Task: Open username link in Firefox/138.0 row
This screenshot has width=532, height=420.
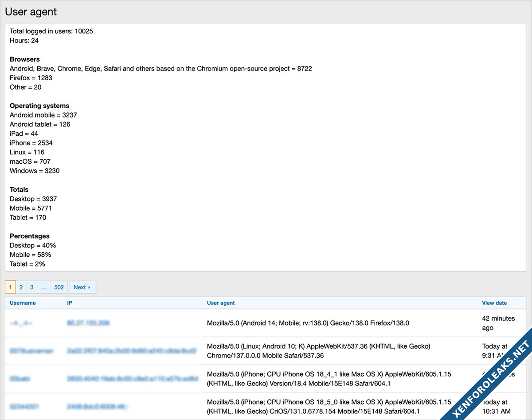Action: pos(21,323)
